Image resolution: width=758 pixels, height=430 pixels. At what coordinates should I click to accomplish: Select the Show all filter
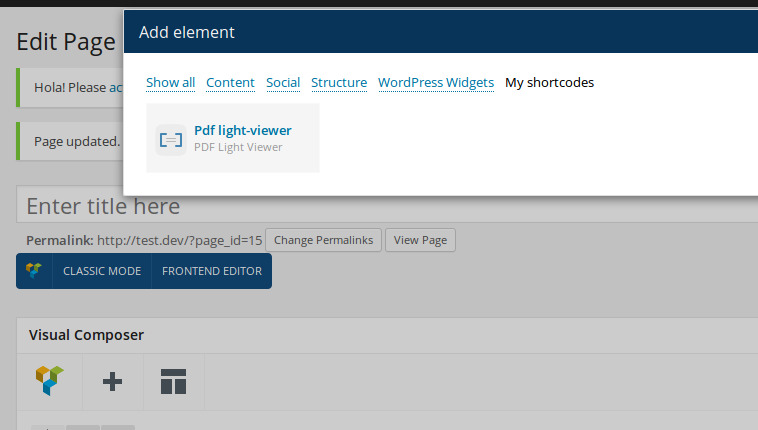coord(170,83)
